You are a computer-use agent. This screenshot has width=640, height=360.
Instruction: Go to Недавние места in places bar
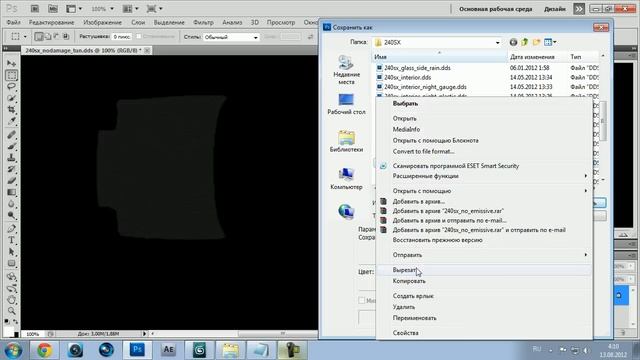click(346, 70)
